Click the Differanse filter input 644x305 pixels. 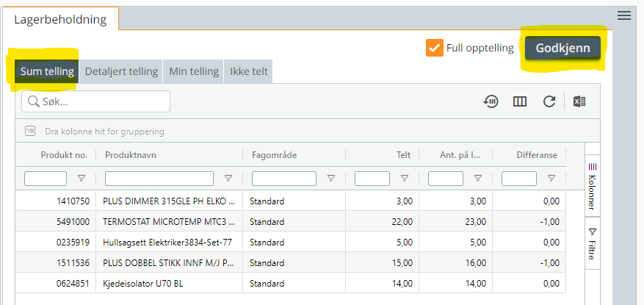coord(519,179)
